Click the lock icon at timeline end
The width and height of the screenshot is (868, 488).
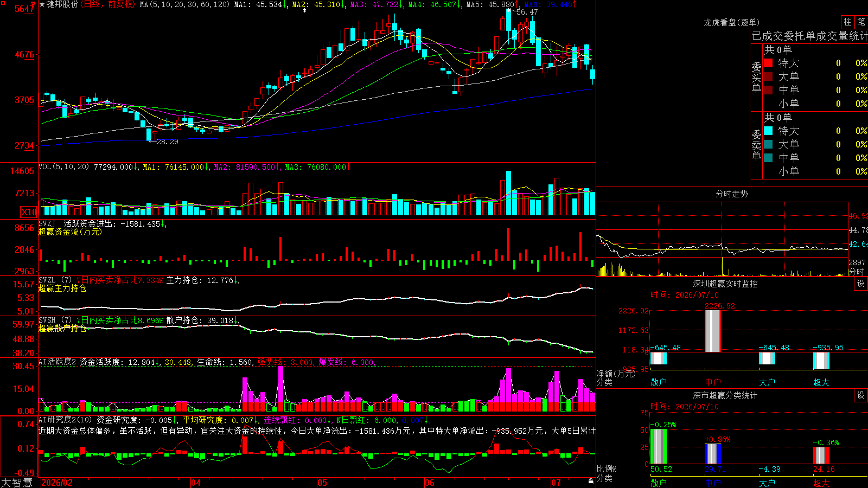point(591,481)
